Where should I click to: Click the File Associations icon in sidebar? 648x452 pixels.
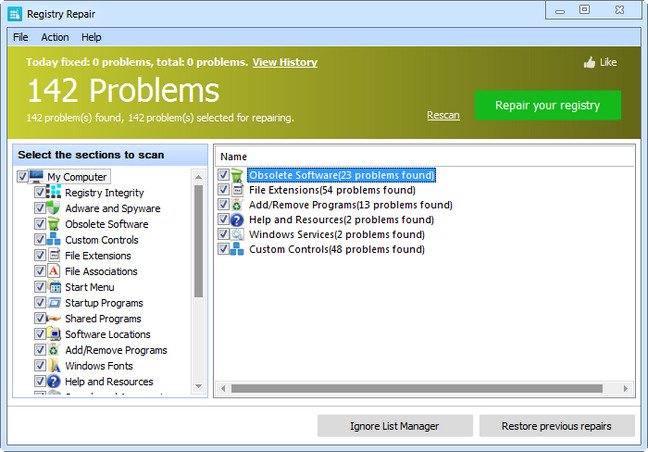tap(55, 271)
